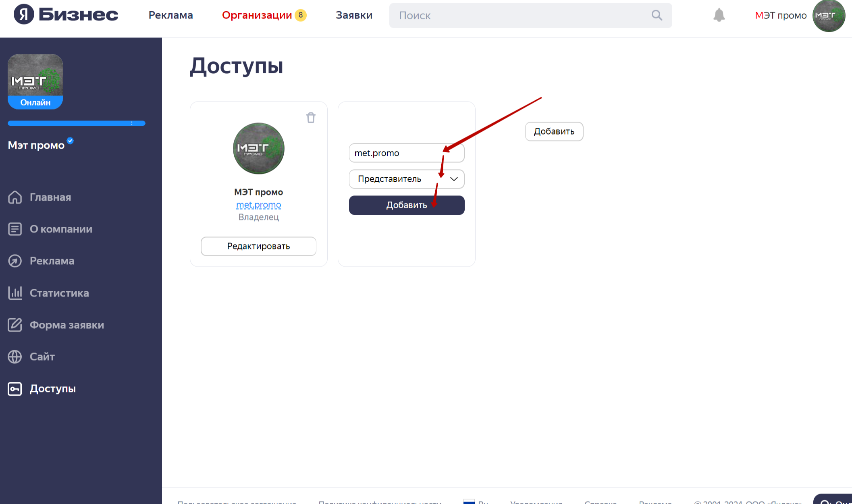
Task: Click the verified checkmark badge
Action: coord(70,141)
